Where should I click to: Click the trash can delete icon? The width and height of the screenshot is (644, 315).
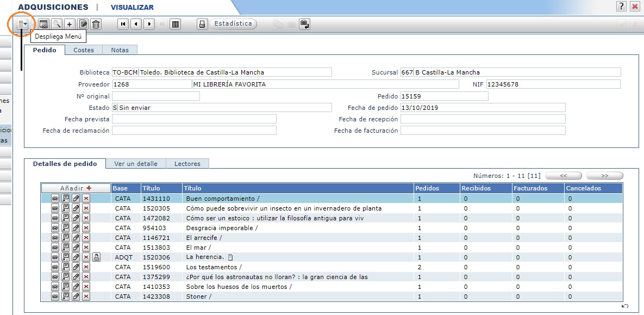tap(96, 24)
